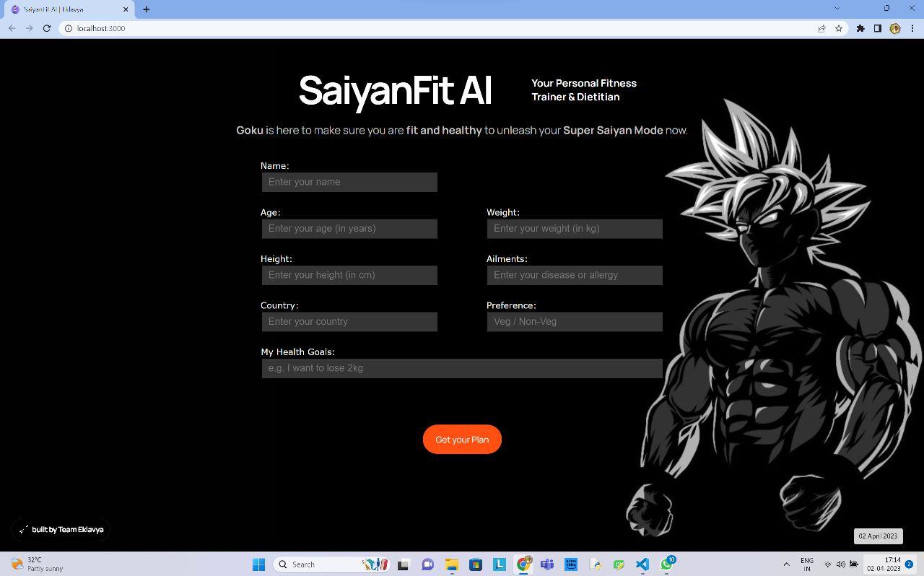Open Visual Studio Code on taskbar

[642, 564]
